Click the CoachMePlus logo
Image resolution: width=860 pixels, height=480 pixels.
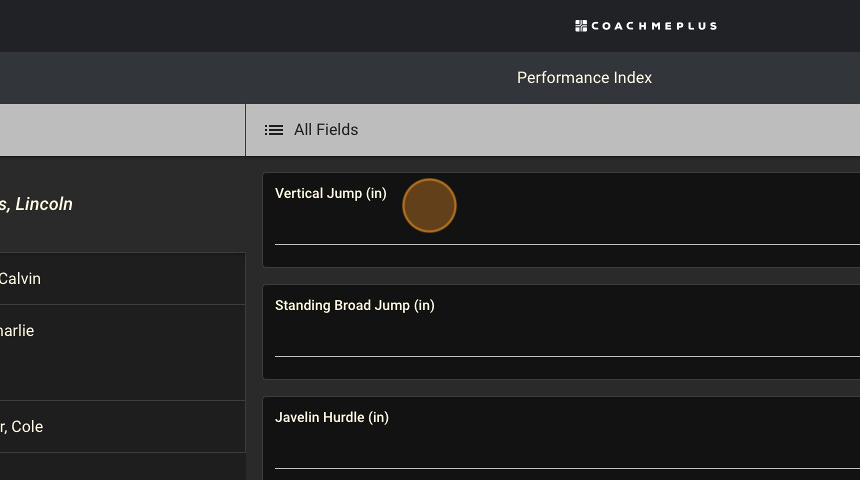click(x=646, y=26)
